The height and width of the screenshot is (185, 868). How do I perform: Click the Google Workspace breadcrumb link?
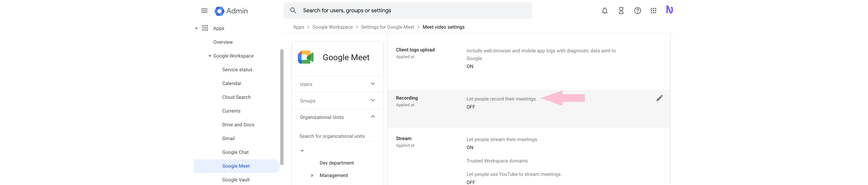[x=332, y=27]
